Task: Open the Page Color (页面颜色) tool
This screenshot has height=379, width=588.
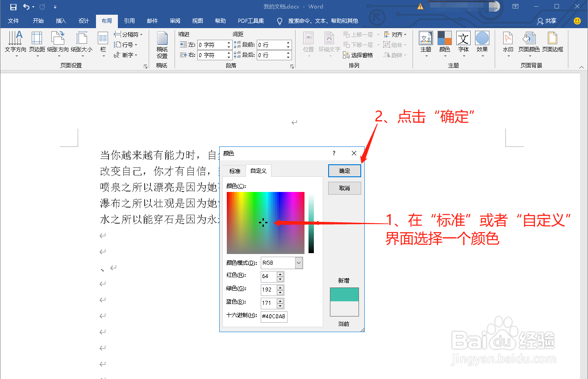Action: coord(529,44)
